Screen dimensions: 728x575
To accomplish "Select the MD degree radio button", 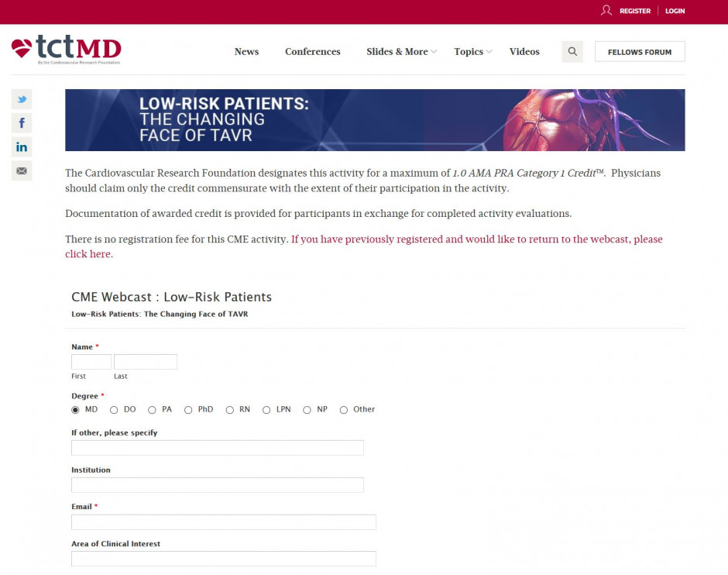I will point(75,410).
